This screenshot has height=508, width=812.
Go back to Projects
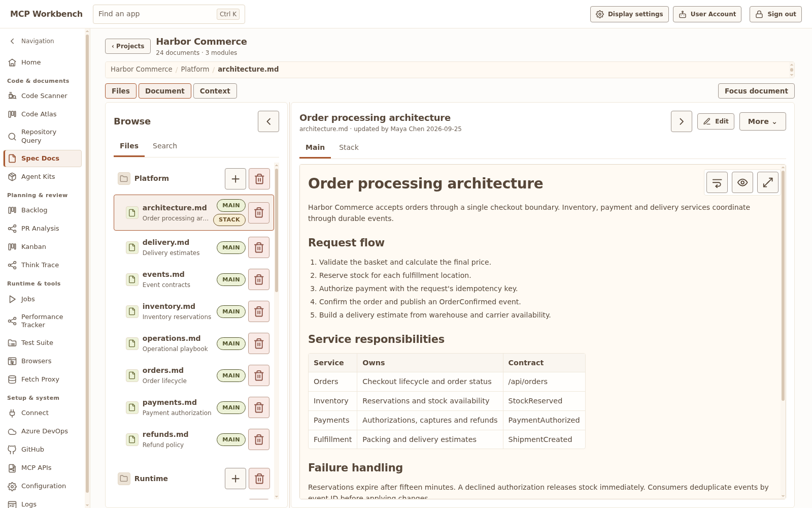(128, 46)
